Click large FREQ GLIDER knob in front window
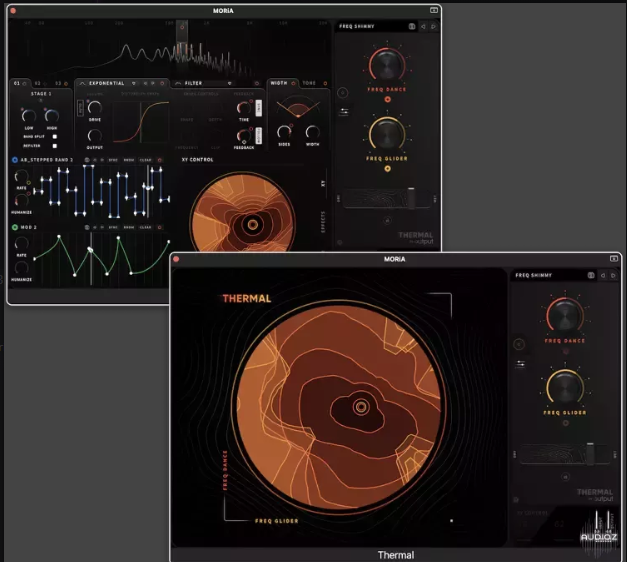 [x=565, y=388]
